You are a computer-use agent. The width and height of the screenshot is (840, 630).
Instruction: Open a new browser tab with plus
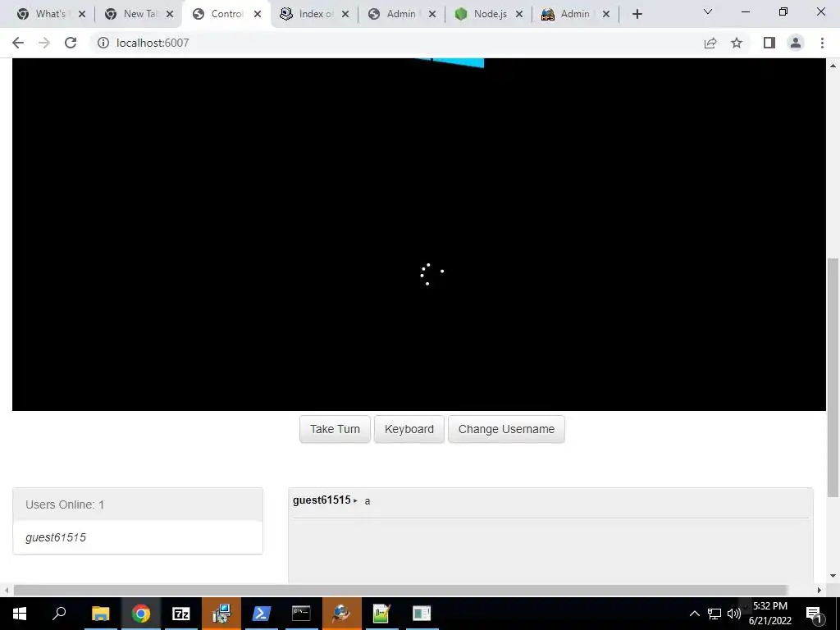(637, 14)
